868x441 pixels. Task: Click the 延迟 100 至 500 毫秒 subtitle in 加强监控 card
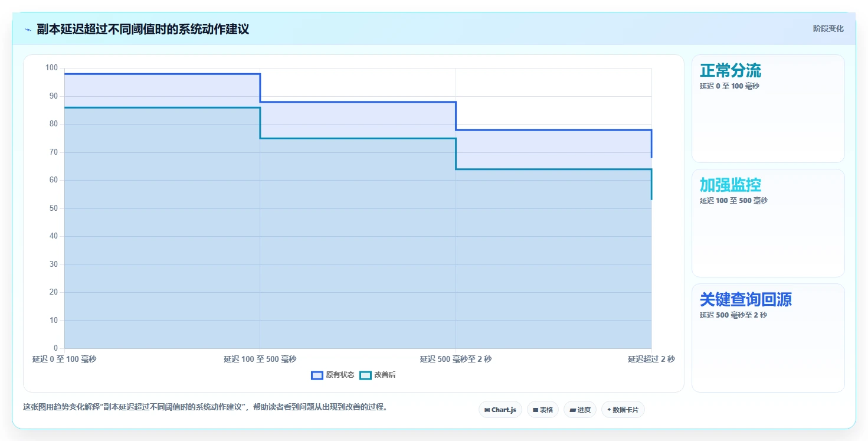coord(733,201)
